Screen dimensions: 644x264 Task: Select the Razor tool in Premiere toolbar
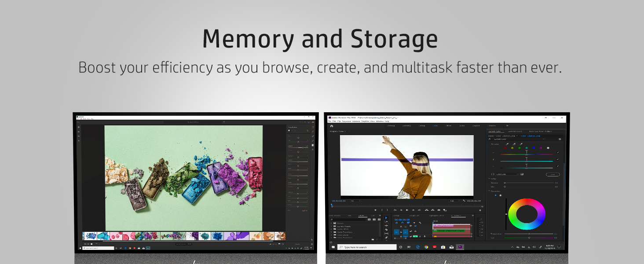(x=386, y=230)
